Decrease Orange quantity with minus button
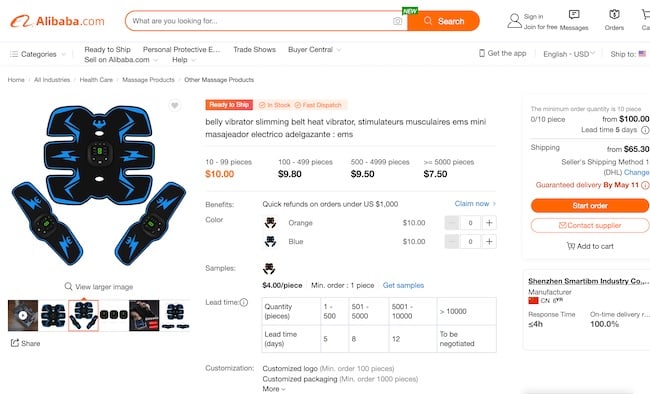650x394 pixels. [x=452, y=223]
